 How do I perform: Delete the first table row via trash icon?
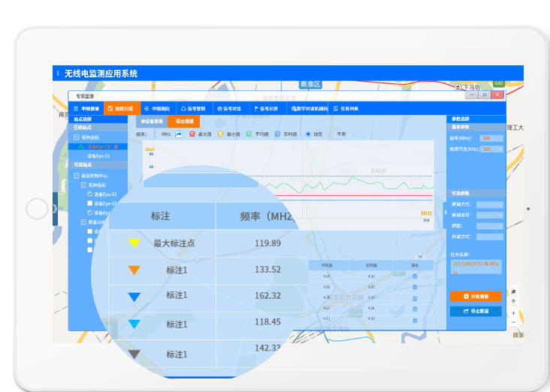click(415, 276)
